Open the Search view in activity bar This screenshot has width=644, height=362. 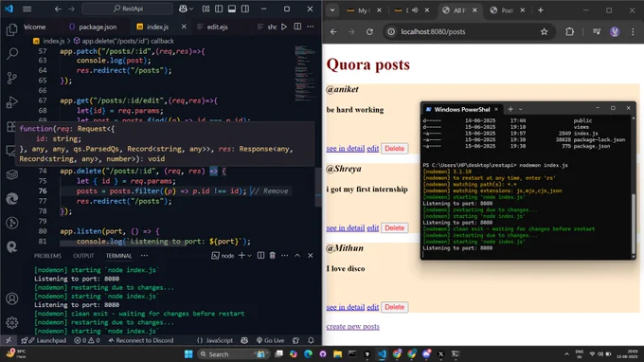[12, 53]
